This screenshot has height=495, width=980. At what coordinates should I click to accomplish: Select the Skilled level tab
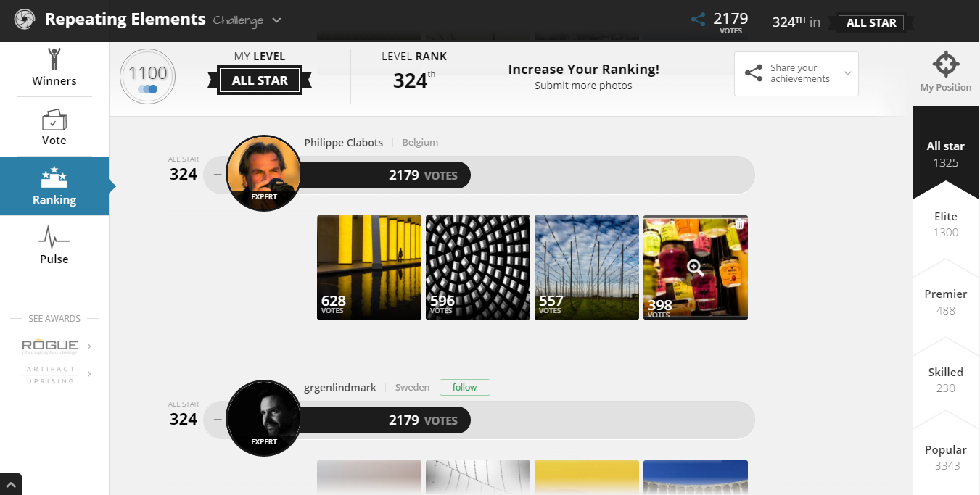pyautogui.click(x=946, y=380)
